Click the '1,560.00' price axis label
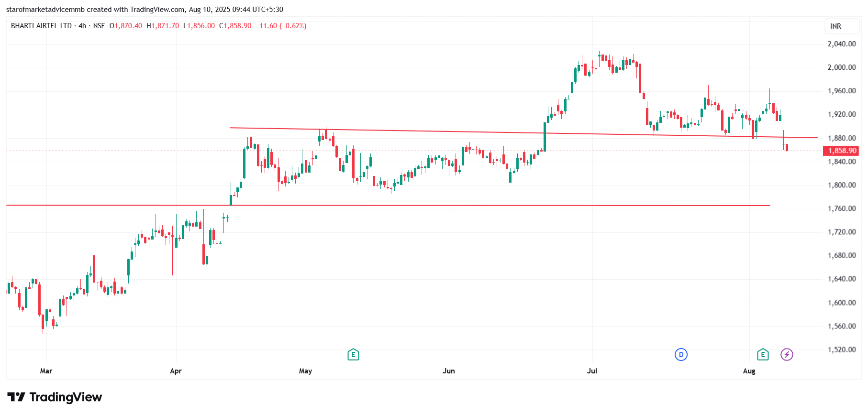Viewport: 868px width, 415px height. (842, 326)
